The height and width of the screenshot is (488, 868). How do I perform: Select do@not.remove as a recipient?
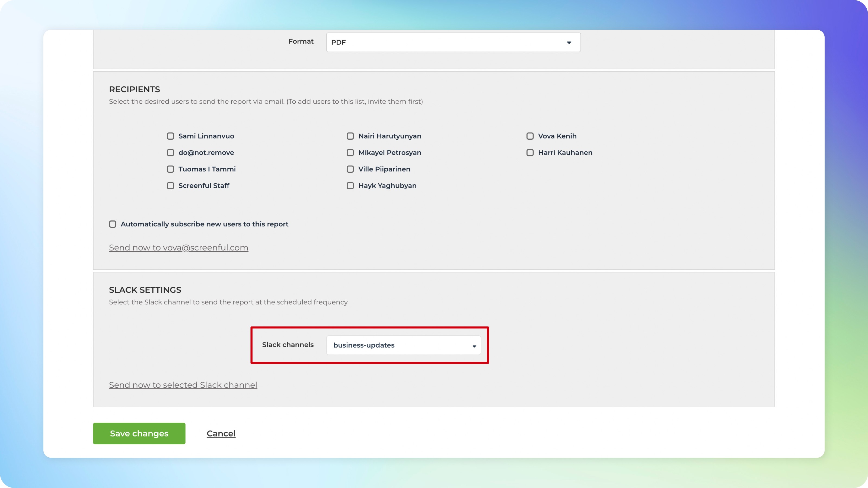point(171,153)
